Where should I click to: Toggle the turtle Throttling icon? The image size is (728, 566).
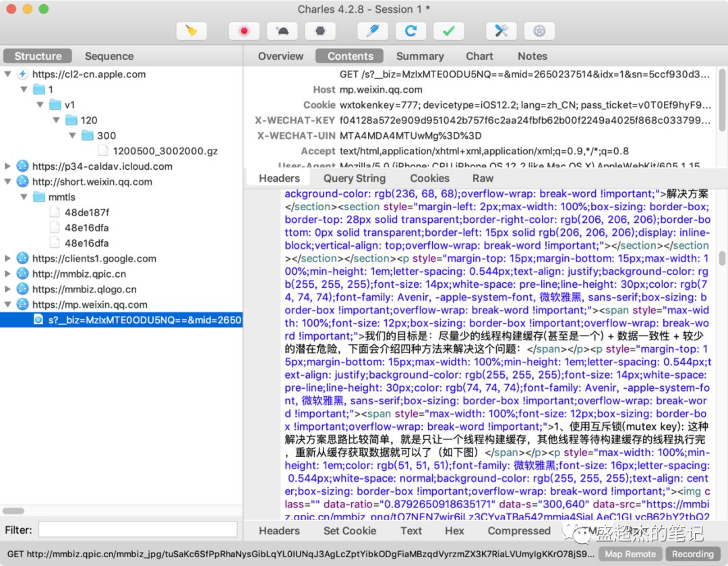pos(282,31)
